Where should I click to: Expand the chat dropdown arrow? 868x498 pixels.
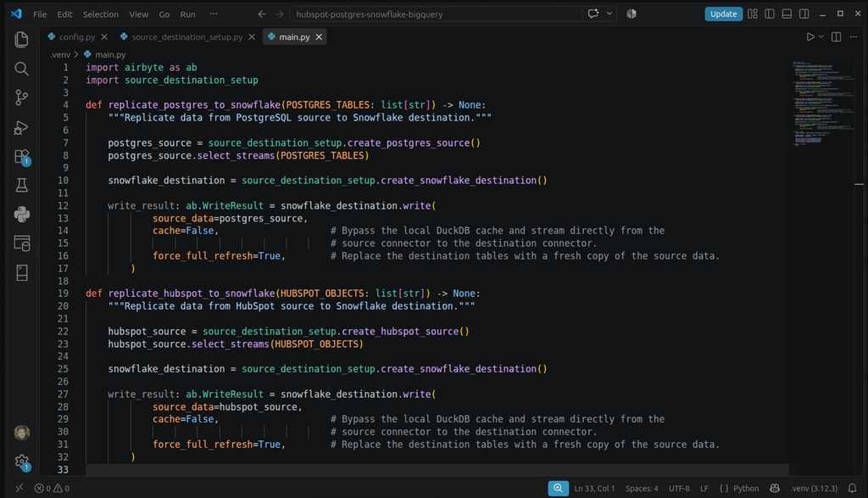(609, 14)
